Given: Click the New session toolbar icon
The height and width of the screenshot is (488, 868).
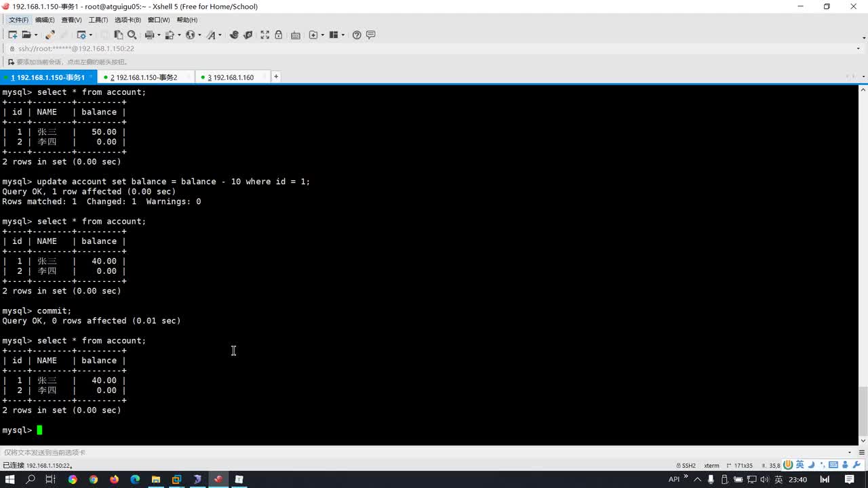Looking at the screenshot, I should coord(12,35).
